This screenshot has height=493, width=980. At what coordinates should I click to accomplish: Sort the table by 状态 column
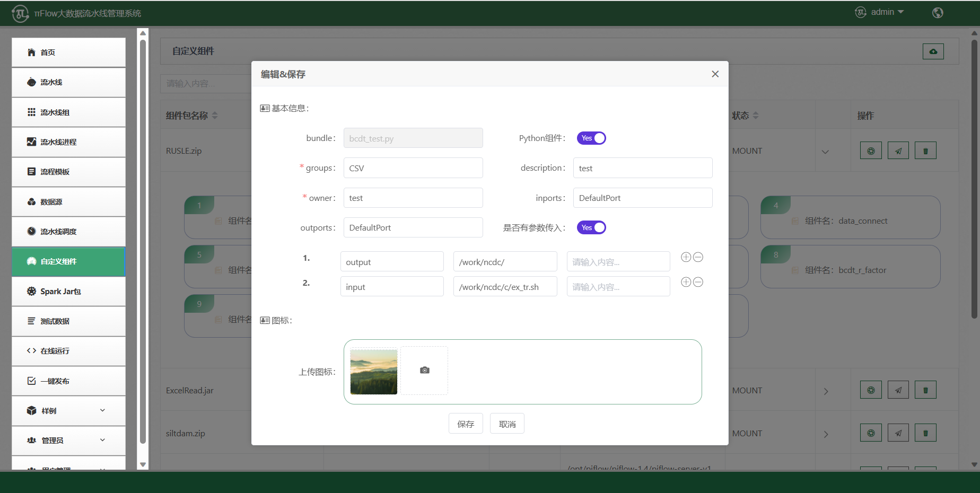[x=756, y=116]
